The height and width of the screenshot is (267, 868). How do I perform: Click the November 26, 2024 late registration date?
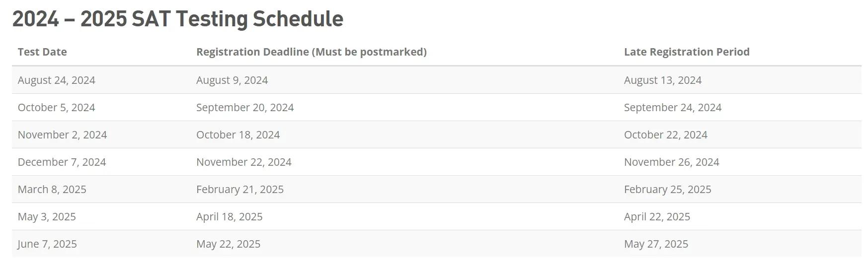(672, 162)
